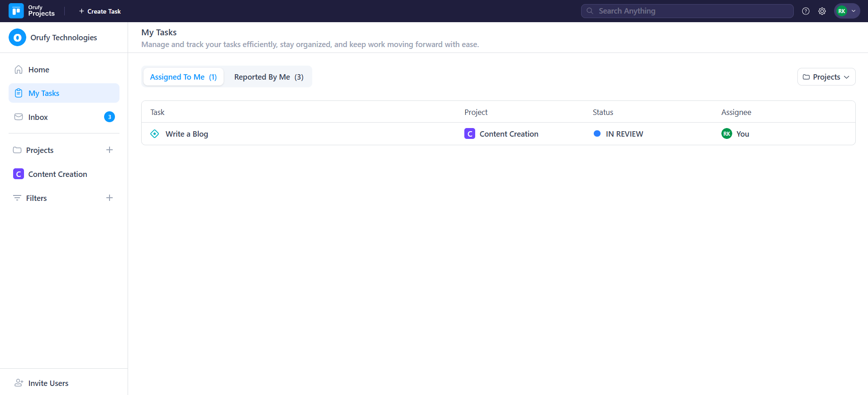Switch to Reported By Me tab
The image size is (868, 395).
tap(268, 77)
